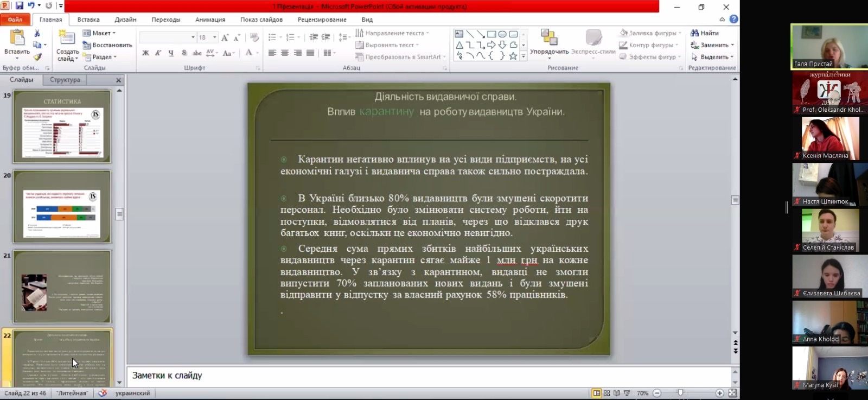Viewport: 868px width, 400px height.
Task: Open the Дизайн ribbon tab
Action: coord(125,20)
